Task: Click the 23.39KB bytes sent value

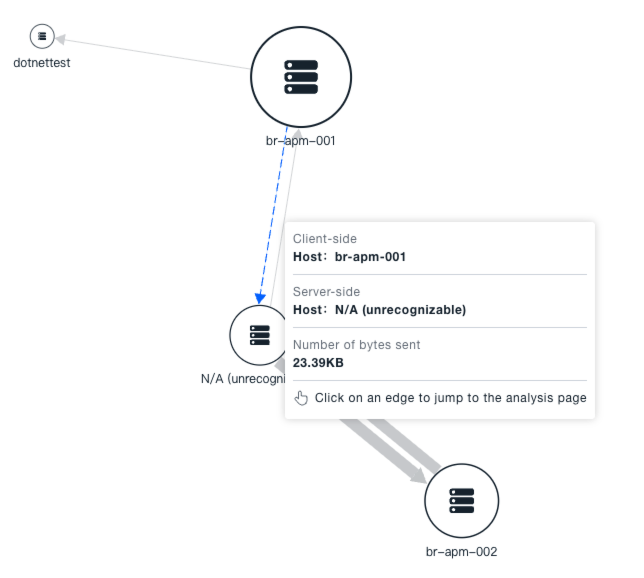Action: [x=318, y=362]
